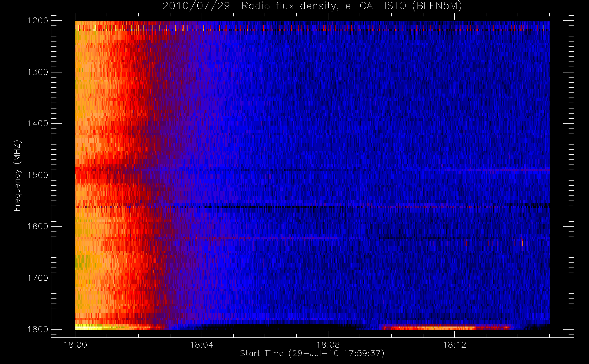Click the 18:04 time axis label
The height and width of the screenshot is (364, 589).
point(202,345)
